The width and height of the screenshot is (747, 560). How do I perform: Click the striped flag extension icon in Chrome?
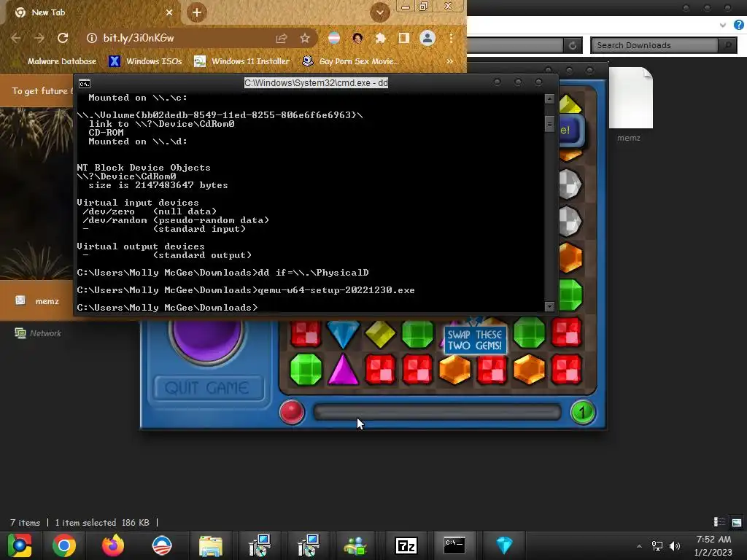pos(334,38)
